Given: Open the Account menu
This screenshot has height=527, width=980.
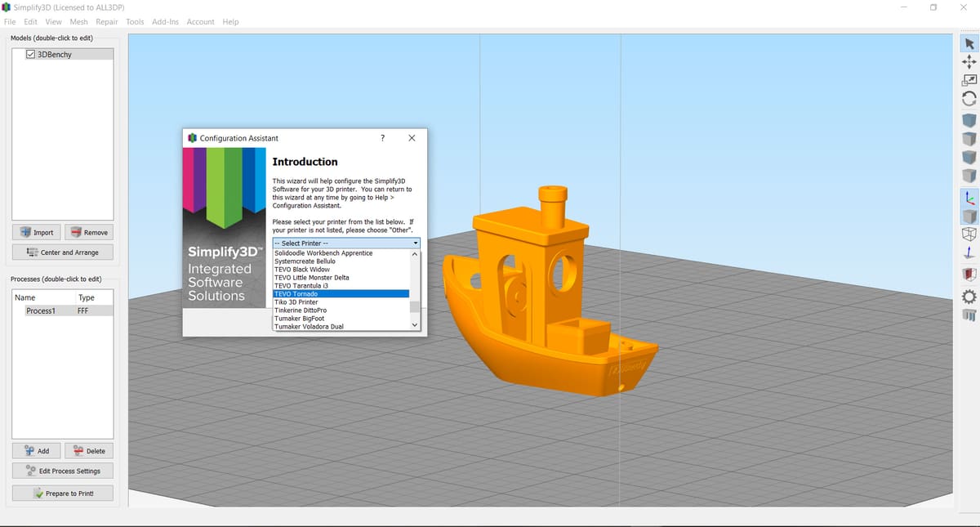Looking at the screenshot, I should 200,21.
